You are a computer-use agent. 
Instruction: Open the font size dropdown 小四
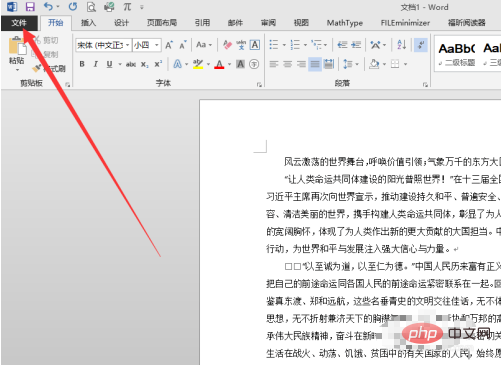point(157,45)
